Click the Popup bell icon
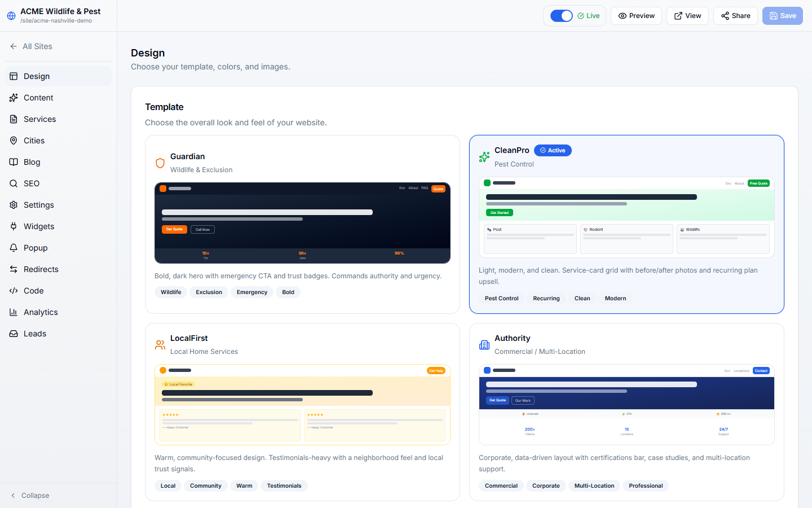Image resolution: width=812 pixels, height=508 pixels. point(14,248)
